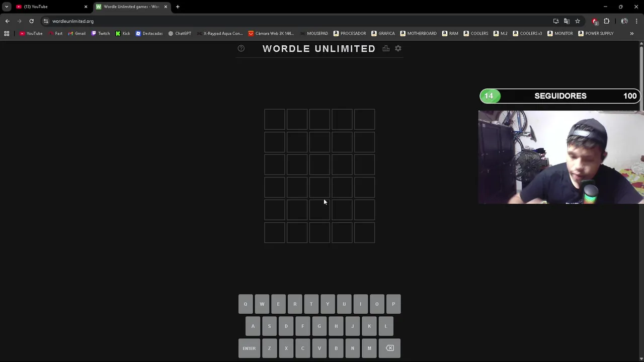This screenshot has height=362, width=644.
Task: Open the Chrome three-dot menu
Action: click(636, 21)
